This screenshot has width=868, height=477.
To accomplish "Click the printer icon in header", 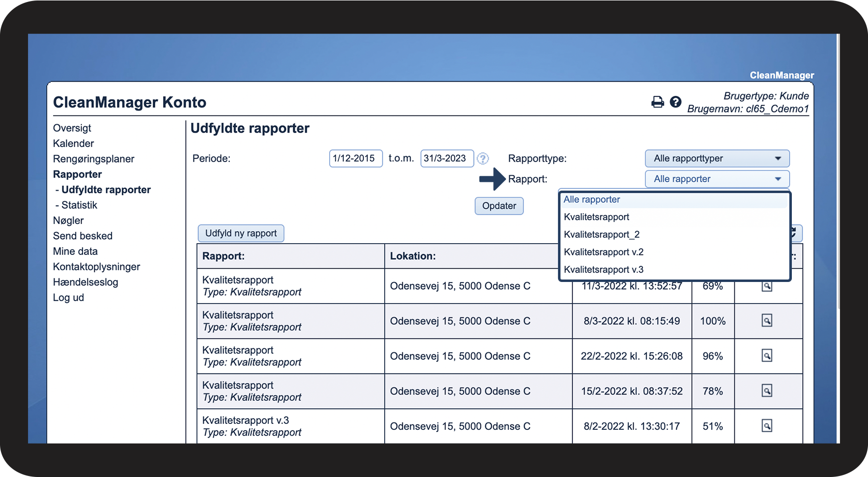I will click(x=657, y=102).
